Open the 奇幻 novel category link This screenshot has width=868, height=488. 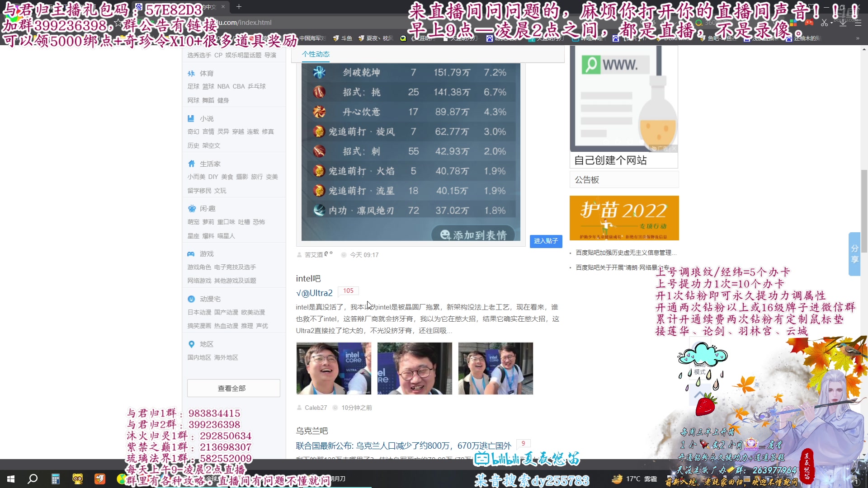[193, 131]
